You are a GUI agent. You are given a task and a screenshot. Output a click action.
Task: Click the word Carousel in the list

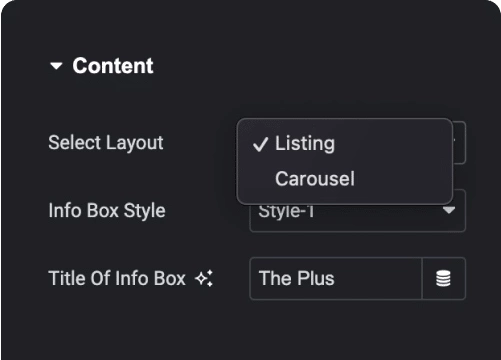315,179
